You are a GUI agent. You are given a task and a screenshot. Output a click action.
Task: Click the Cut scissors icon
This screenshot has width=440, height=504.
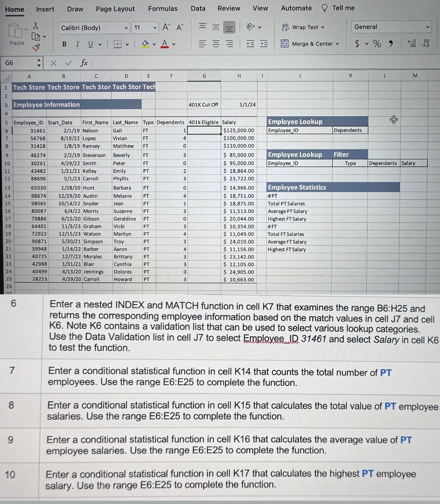click(x=35, y=25)
